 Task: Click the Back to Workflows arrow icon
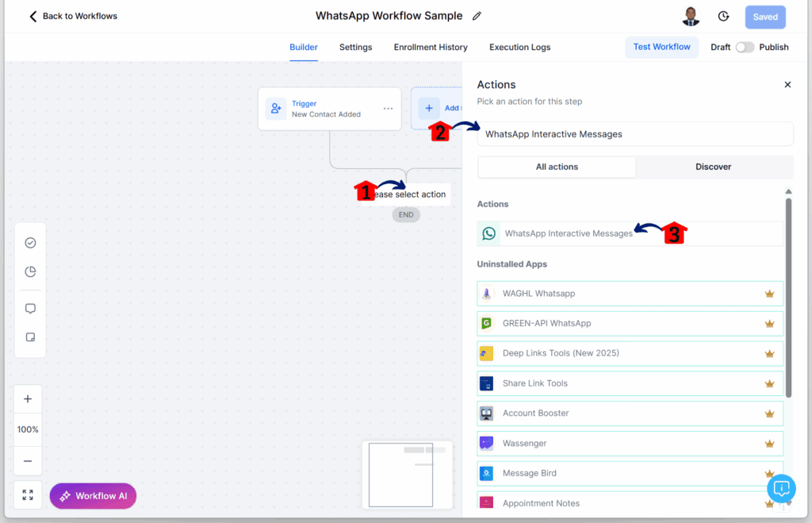tap(33, 17)
